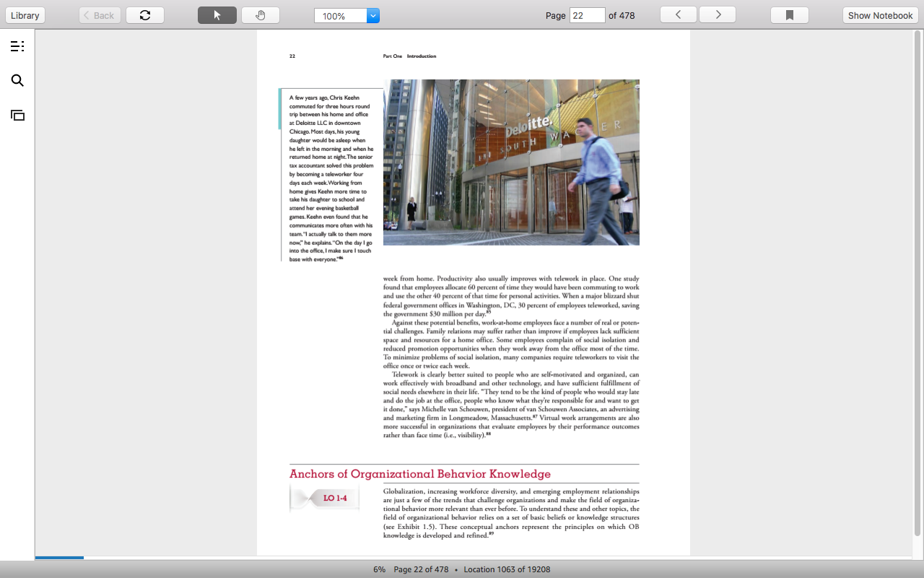Click the Chris Keehn sidebar caption

(x=331, y=178)
